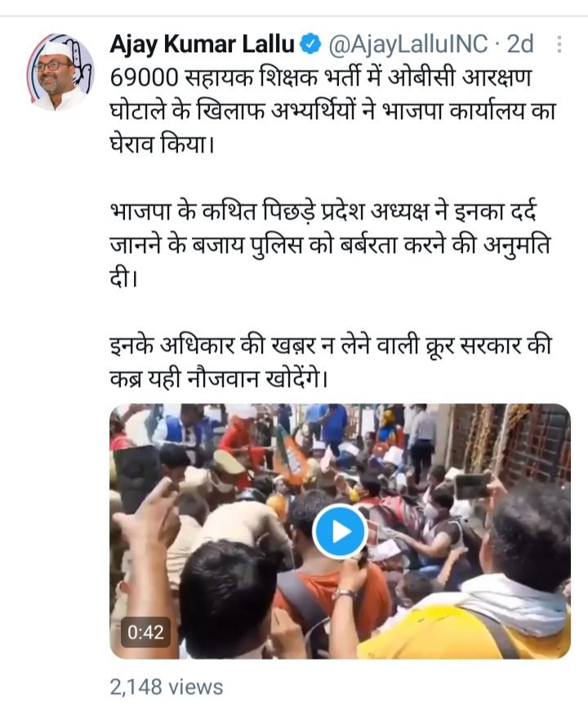Click the number 69000 in the tweet
588x711 pixels.
[x=145, y=78]
